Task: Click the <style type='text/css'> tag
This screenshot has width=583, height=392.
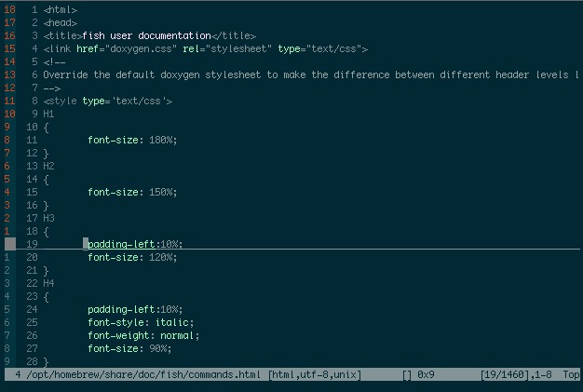Action: pos(108,101)
